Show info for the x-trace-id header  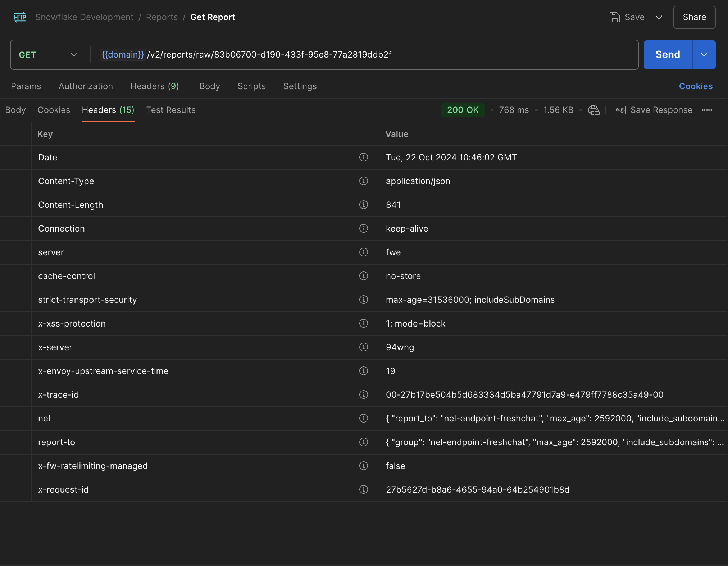(364, 394)
